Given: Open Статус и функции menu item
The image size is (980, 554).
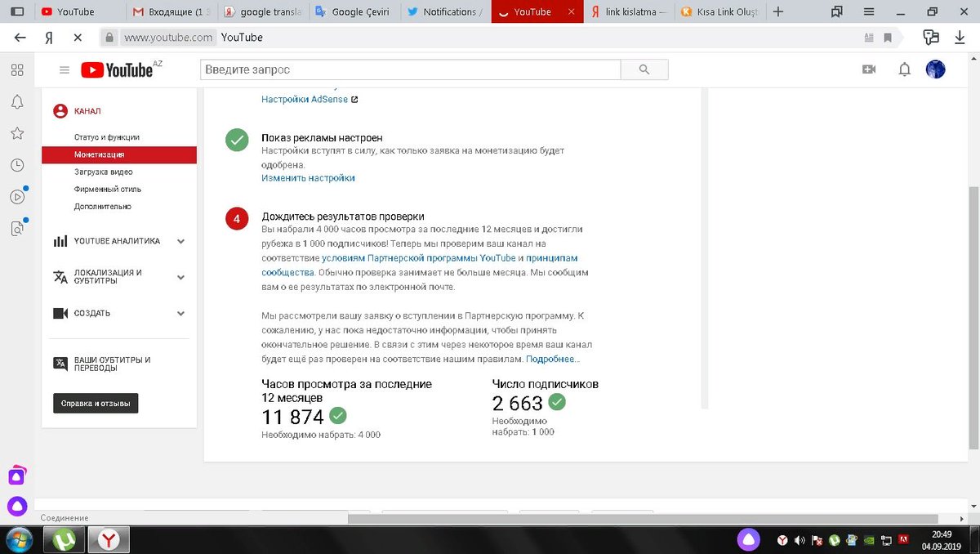Looking at the screenshot, I should 107,137.
